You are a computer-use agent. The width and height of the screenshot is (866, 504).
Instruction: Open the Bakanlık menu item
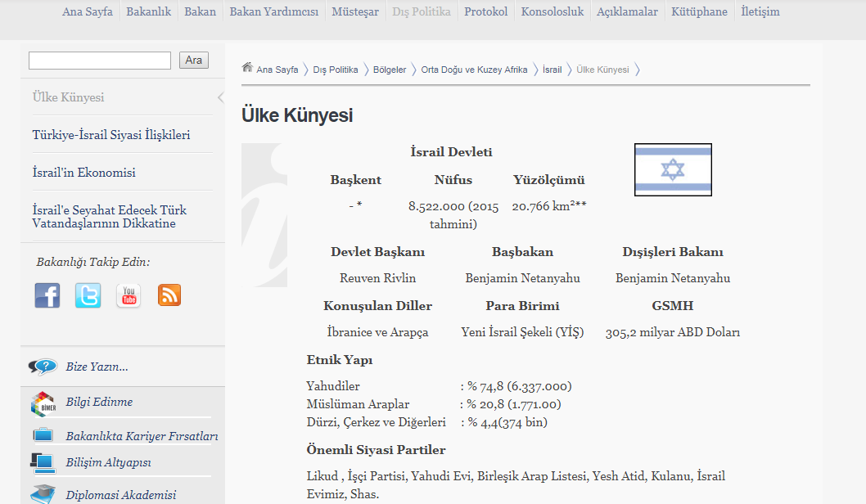click(x=148, y=11)
